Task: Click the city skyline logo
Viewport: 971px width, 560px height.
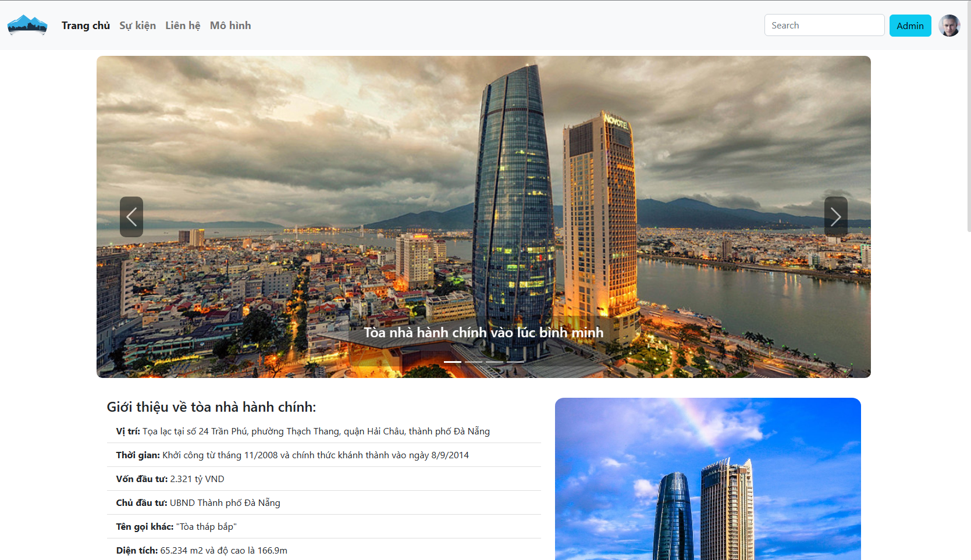Action: (x=27, y=24)
